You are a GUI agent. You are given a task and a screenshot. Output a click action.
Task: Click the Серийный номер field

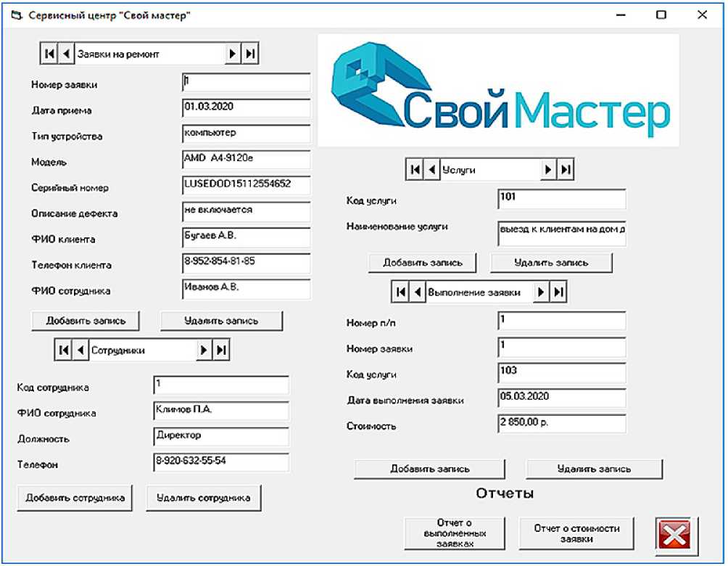[x=246, y=186]
